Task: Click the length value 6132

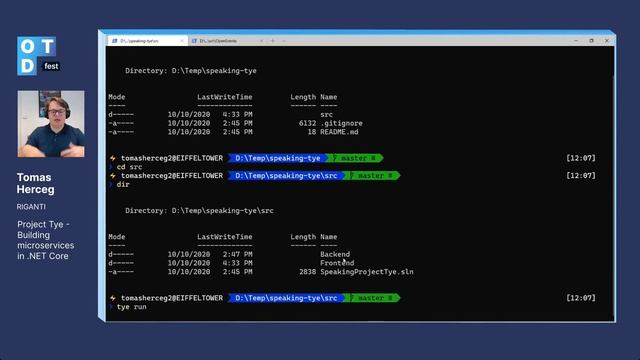Action: coord(307,123)
